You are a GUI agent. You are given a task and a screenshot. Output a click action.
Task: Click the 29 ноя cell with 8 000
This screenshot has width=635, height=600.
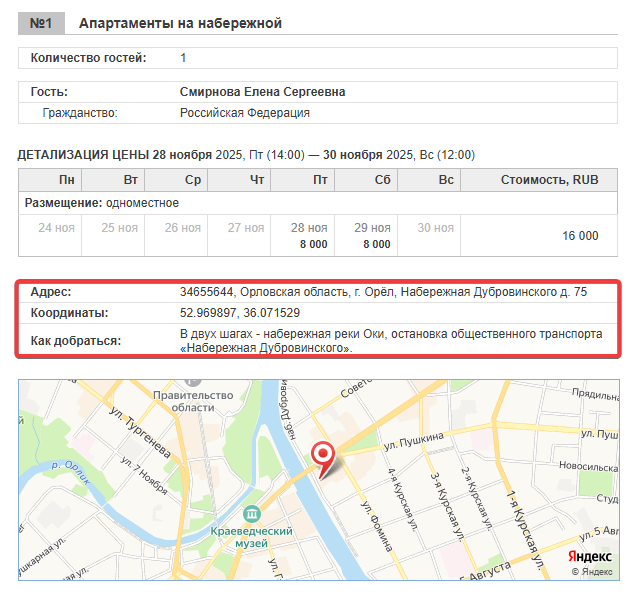point(366,236)
